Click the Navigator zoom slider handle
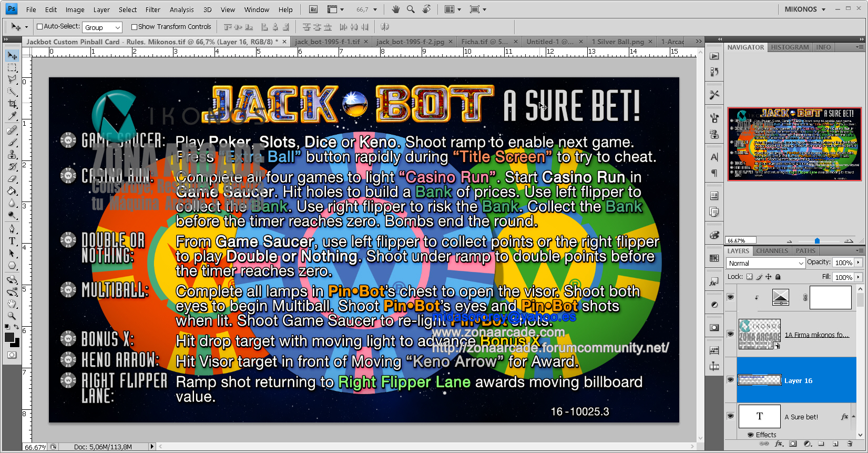The height and width of the screenshot is (453, 868). (817, 241)
